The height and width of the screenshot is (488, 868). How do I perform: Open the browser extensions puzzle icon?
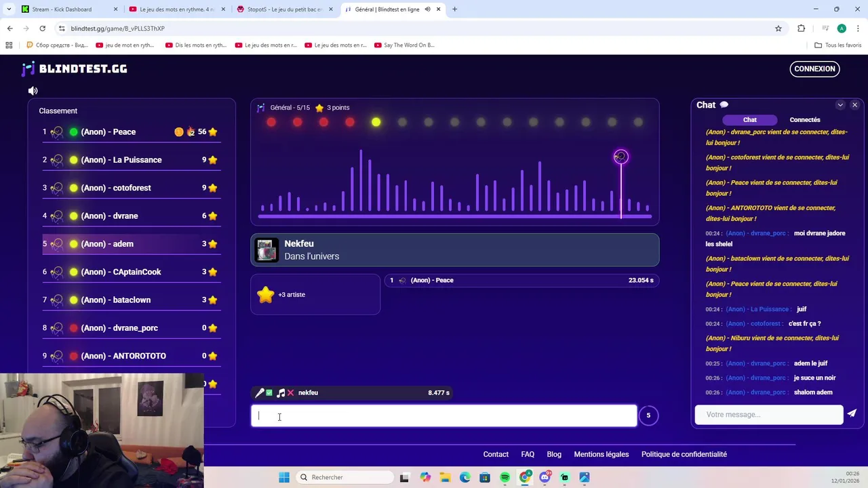coord(802,28)
